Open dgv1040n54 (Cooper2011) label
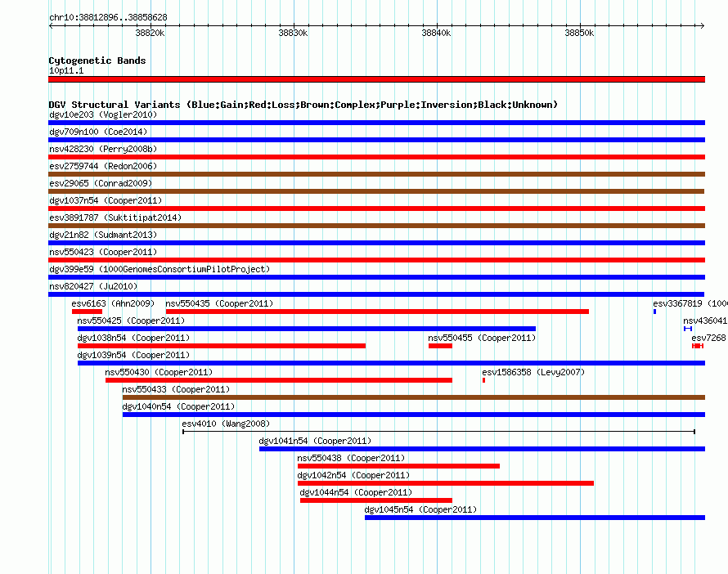 pos(178,406)
